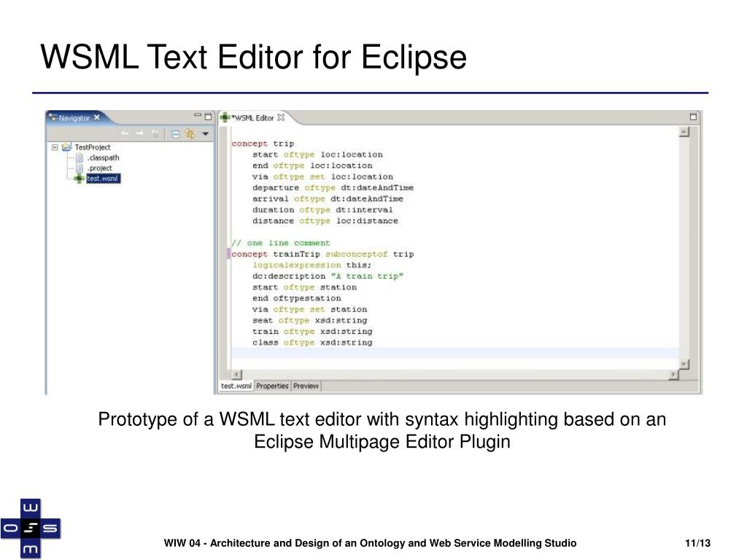747x560 pixels.
Task: Click the line 'arrival oftype dt:dateAndTime'
Action: click(x=328, y=199)
